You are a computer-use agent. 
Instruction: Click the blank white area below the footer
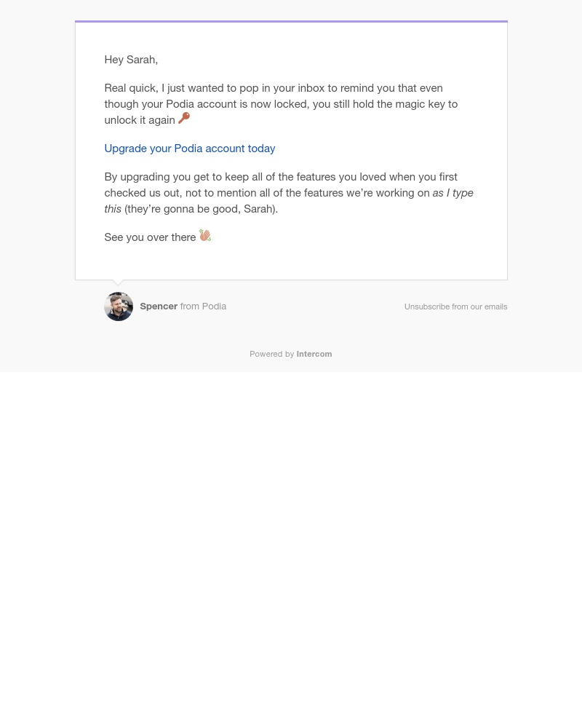291,548
